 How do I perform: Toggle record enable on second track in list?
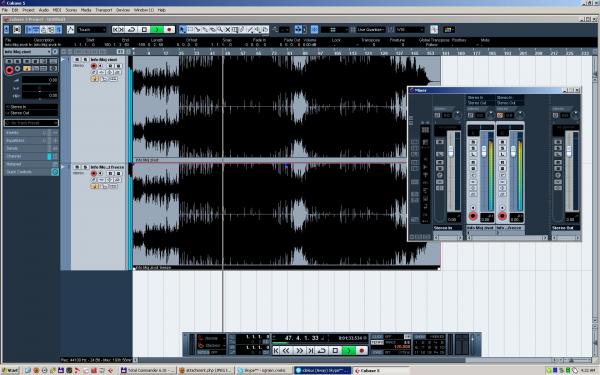(93, 173)
